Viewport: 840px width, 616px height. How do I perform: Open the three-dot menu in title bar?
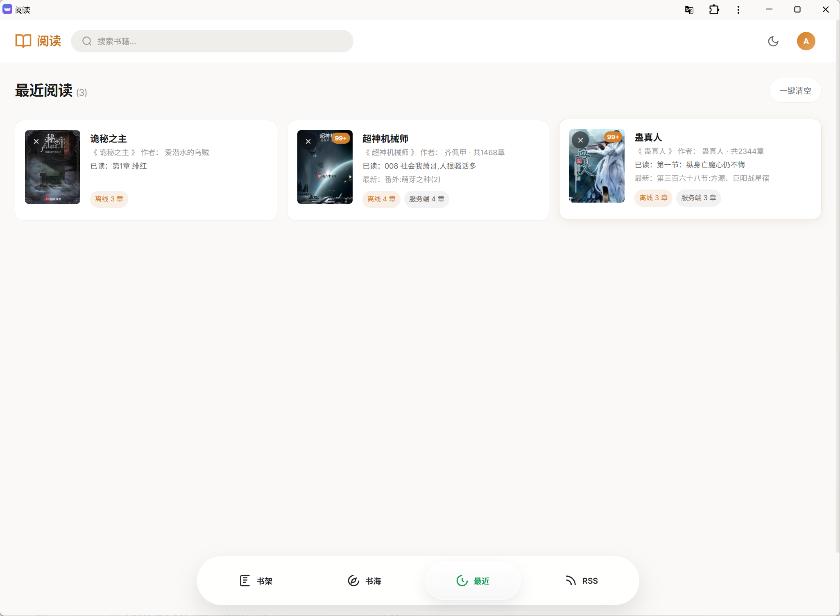click(x=738, y=9)
